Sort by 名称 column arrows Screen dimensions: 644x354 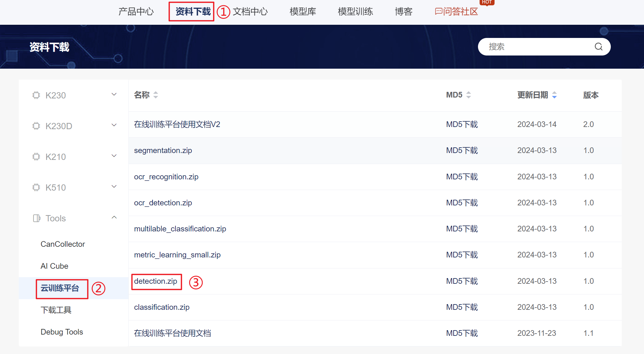[156, 95]
